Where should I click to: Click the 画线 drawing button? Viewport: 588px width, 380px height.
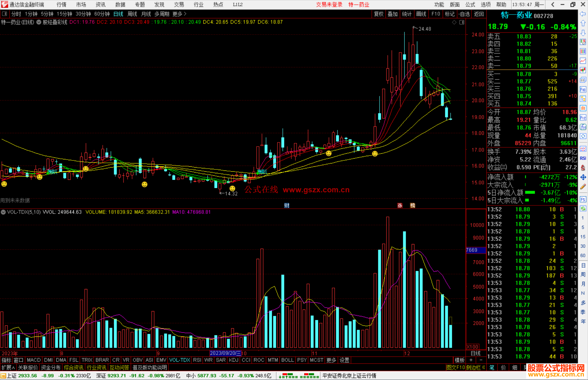coord(421,14)
